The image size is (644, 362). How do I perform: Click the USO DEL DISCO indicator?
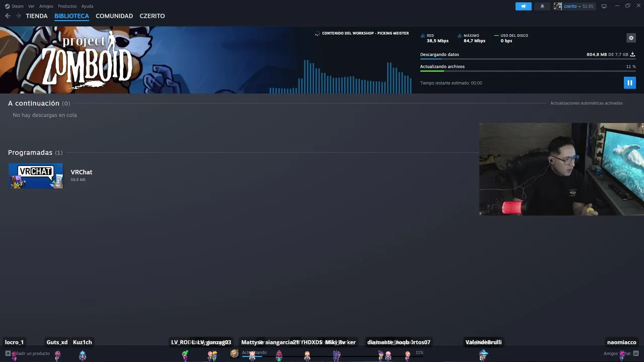click(x=511, y=38)
